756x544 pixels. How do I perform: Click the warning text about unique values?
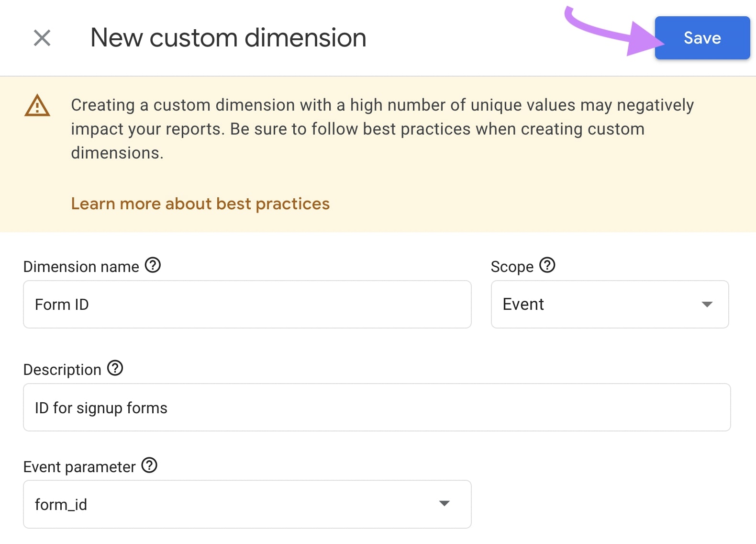click(x=382, y=129)
